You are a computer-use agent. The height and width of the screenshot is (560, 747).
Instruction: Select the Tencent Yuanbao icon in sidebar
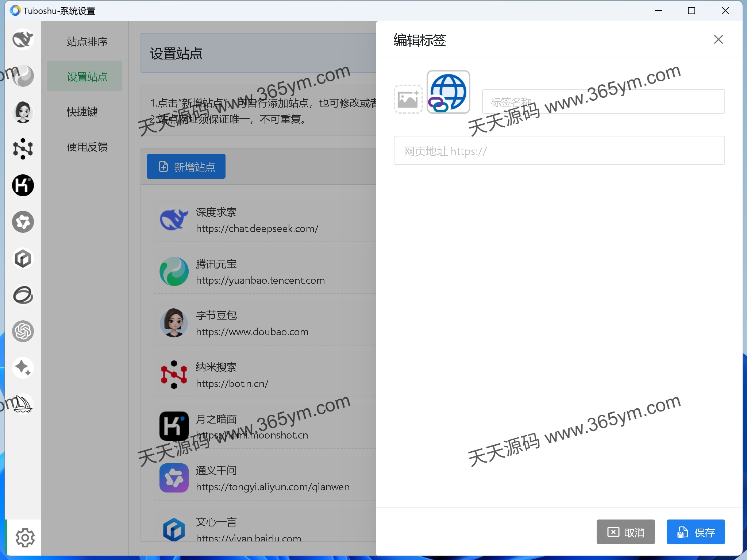(x=23, y=76)
